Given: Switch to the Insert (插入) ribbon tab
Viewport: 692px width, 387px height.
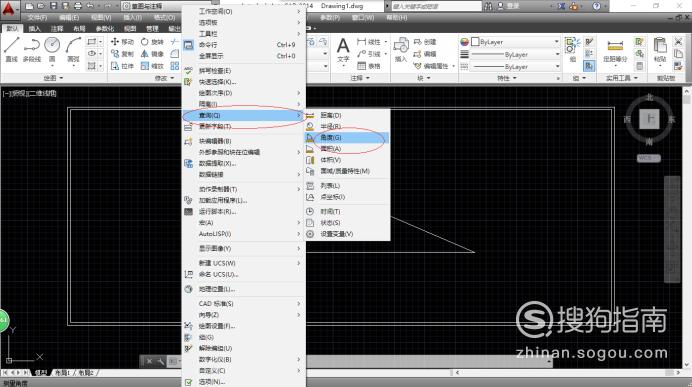Looking at the screenshot, I should click(34, 29).
